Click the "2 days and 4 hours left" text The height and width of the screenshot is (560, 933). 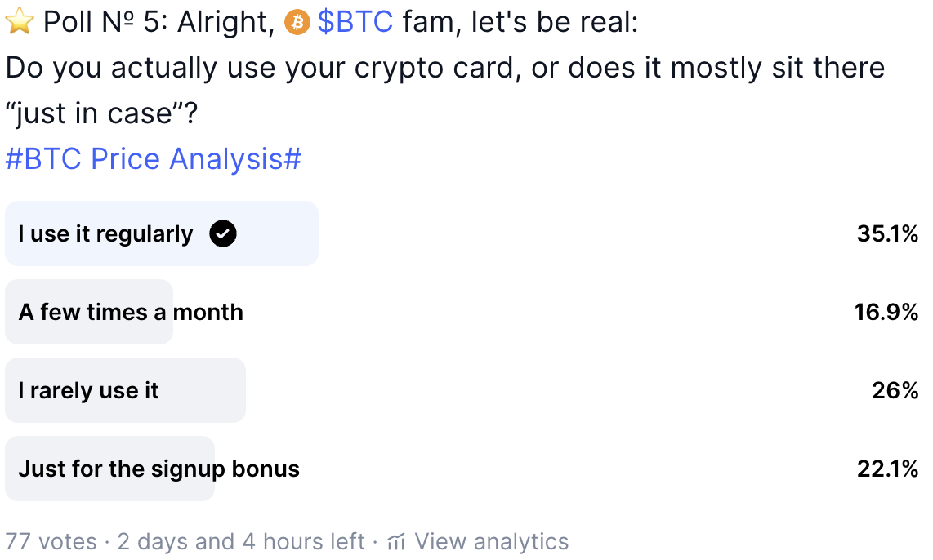(x=241, y=541)
